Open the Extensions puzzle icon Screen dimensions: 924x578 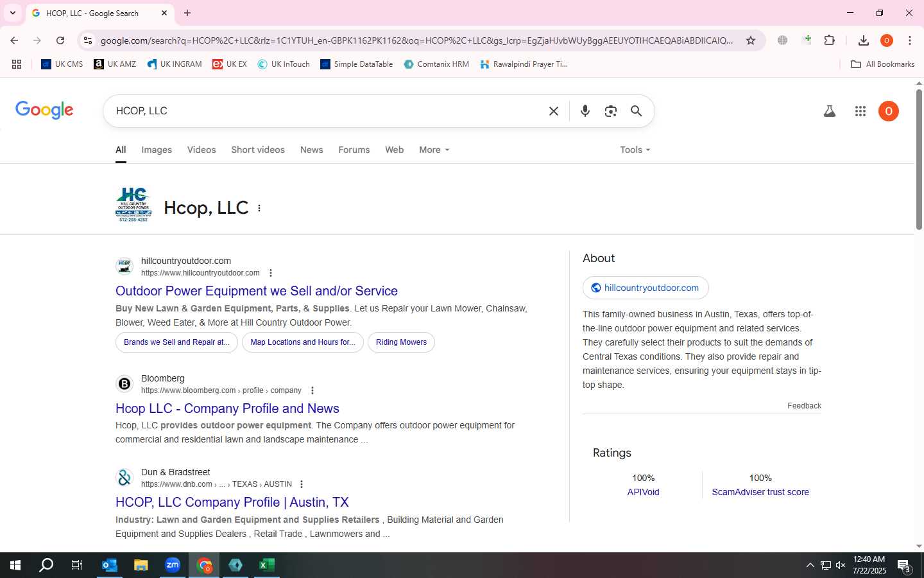pos(830,40)
